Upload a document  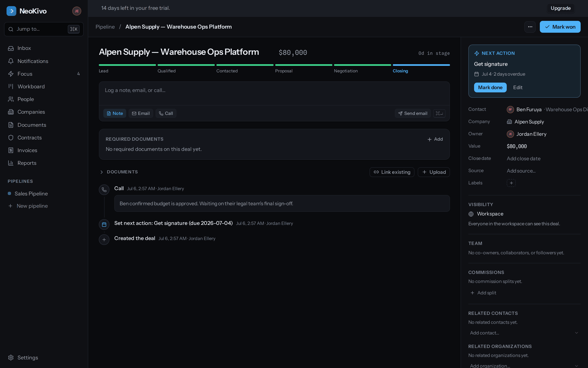[433, 172]
